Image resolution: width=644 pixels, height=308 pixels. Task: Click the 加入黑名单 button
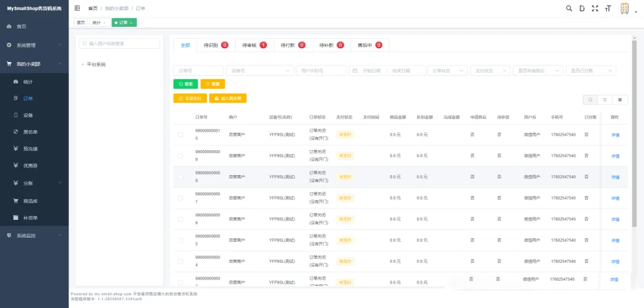(x=228, y=98)
